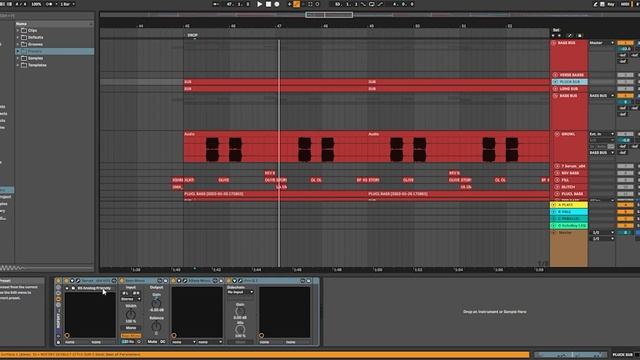The width and height of the screenshot is (640, 360).
Task: Fold the second BASS BUS group track
Action: point(556,96)
